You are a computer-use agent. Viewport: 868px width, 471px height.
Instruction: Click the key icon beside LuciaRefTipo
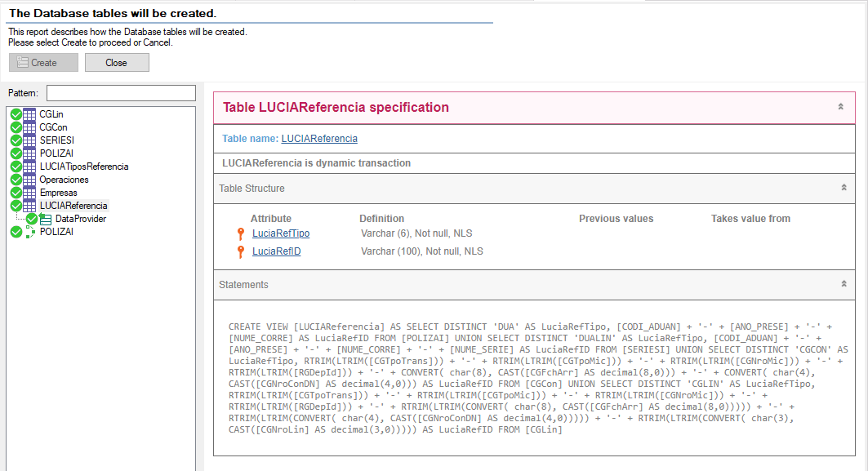pos(241,234)
